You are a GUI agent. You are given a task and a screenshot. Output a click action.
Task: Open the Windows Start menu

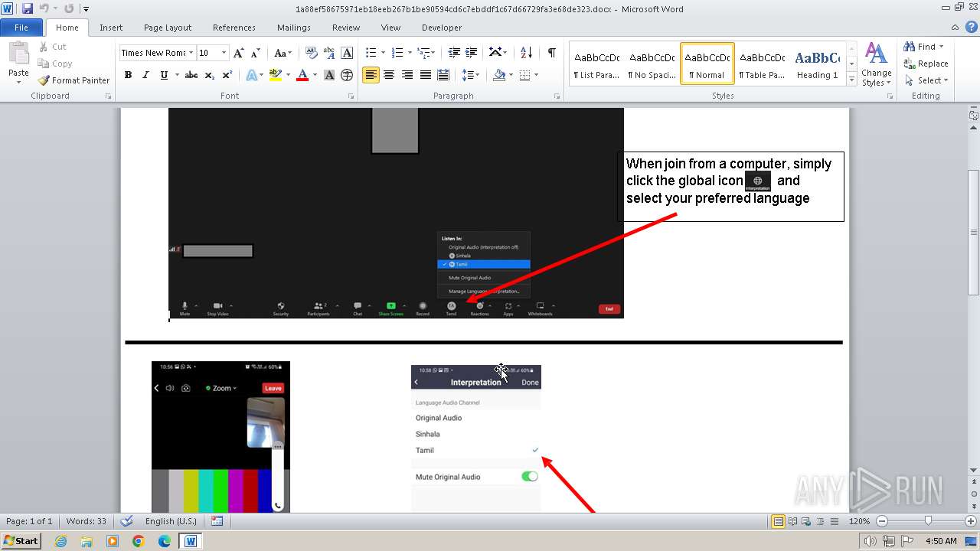click(21, 541)
